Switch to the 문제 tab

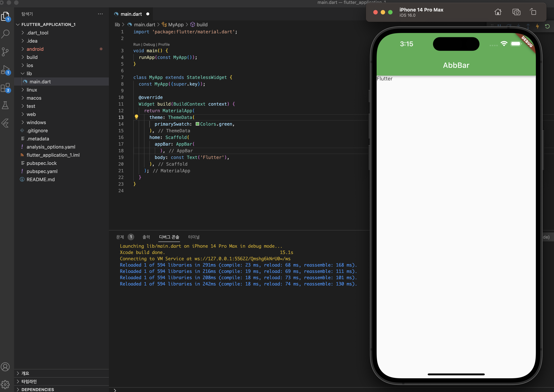point(120,237)
